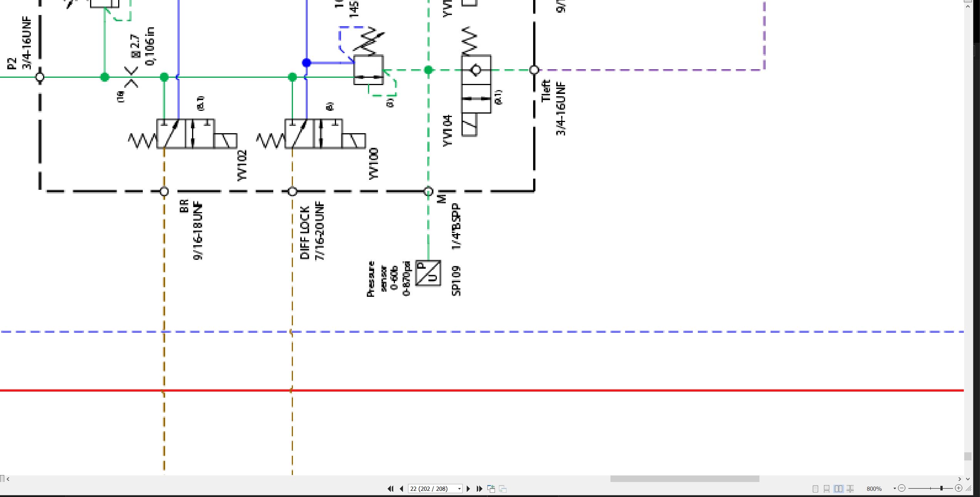
Task: Click the vertical scrollbar thumb
Action: [968, 456]
